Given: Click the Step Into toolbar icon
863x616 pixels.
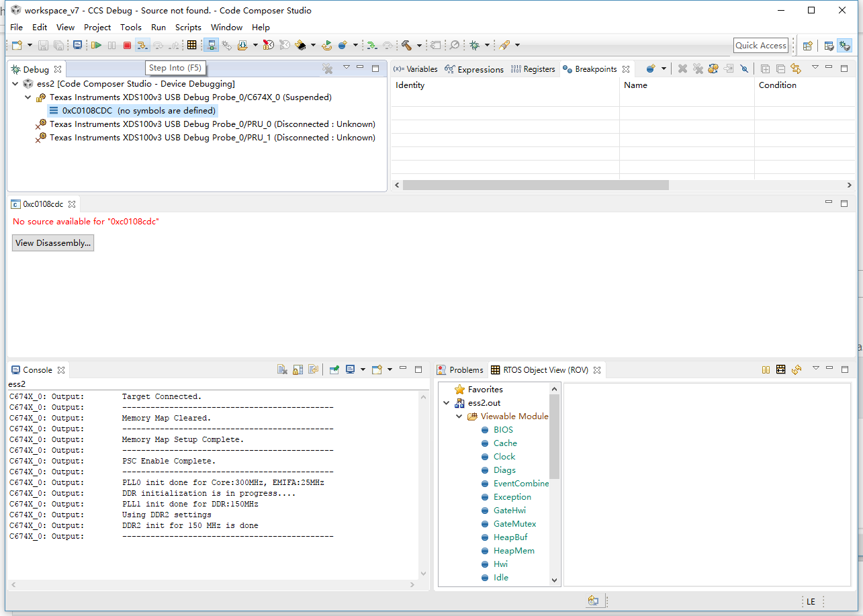Looking at the screenshot, I should click(142, 45).
